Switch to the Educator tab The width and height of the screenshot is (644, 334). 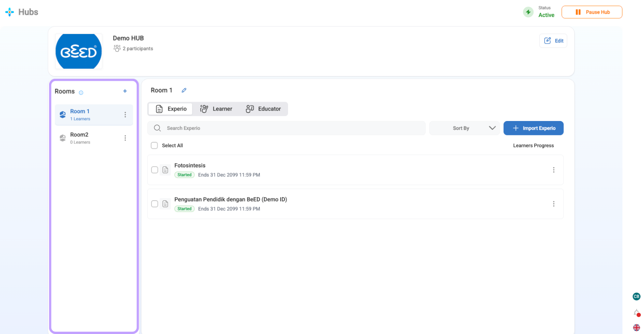(263, 109)
